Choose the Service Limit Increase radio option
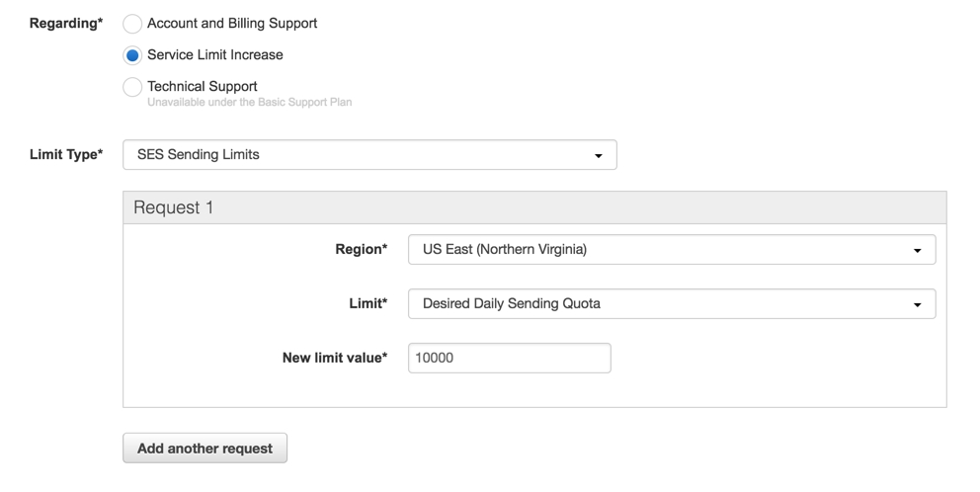The image size is (980, 492). [131, 55]
